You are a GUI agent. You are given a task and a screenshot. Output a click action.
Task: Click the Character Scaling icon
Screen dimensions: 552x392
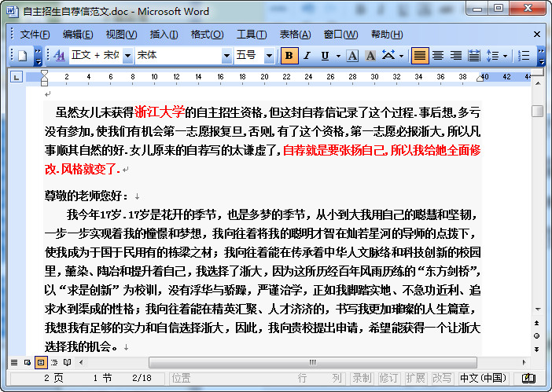tap(388, 56)
